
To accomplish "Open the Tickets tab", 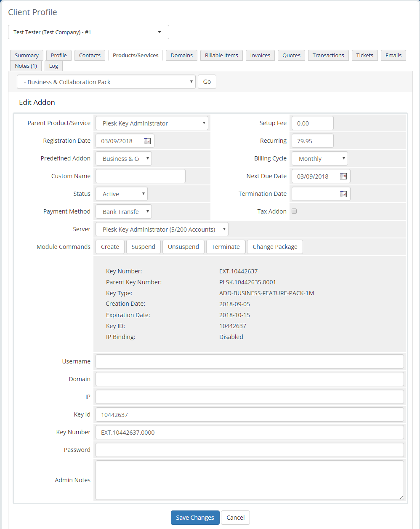I will (364, 55).
